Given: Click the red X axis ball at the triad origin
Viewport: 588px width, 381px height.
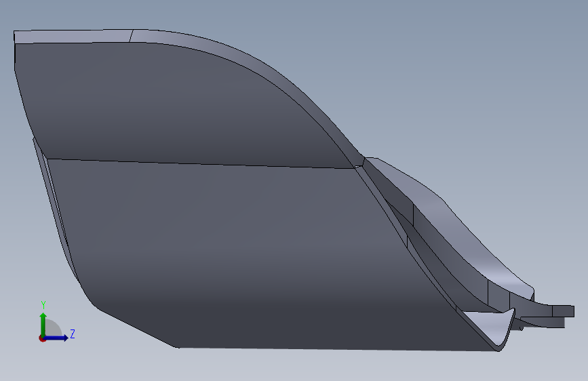Looking at the screenshot, I should tap(42, 338).
